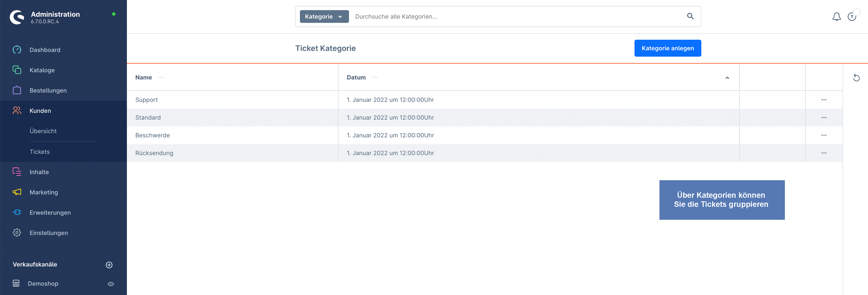Image resolution: width=868 pixels, height=295 pixels.
Task: Add a new Verkaufskanal with plus icon
Action: pyautogui.click(x=109, y=265)
